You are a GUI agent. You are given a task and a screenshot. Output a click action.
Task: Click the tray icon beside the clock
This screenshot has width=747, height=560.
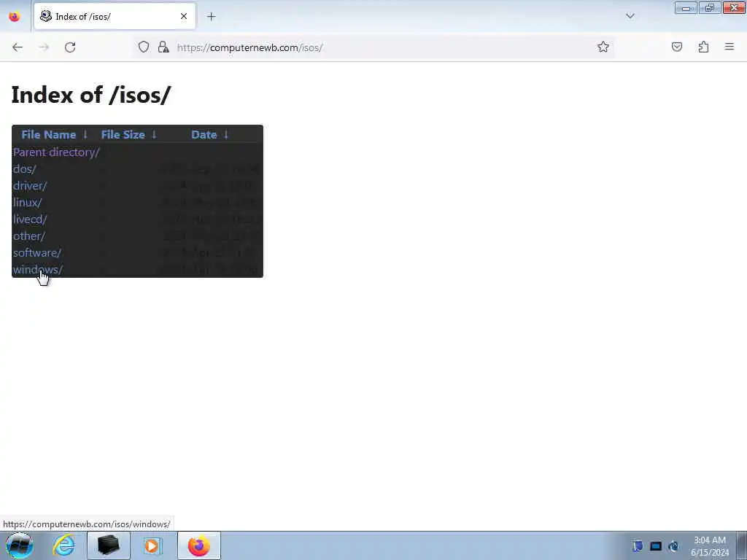[673, 546]
